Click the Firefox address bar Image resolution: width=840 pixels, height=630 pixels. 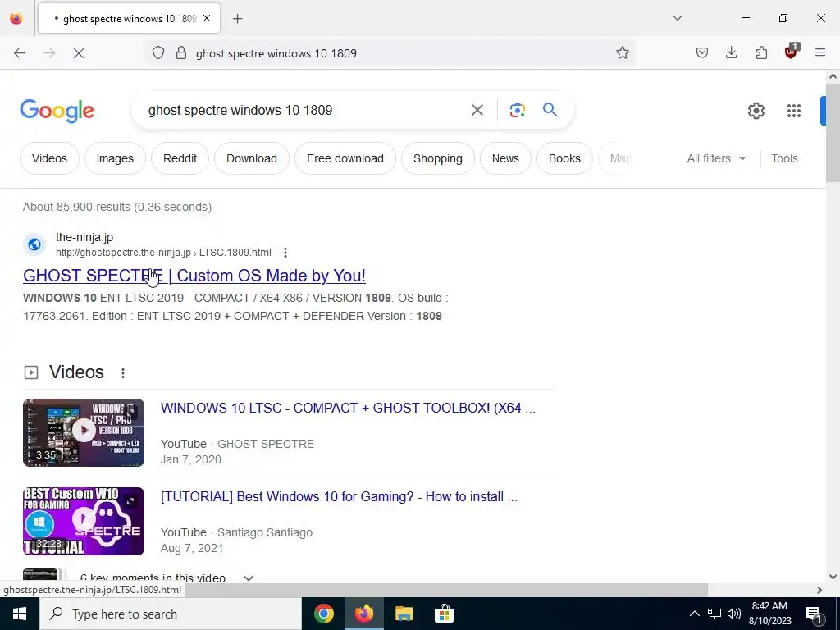coord(391,53)
